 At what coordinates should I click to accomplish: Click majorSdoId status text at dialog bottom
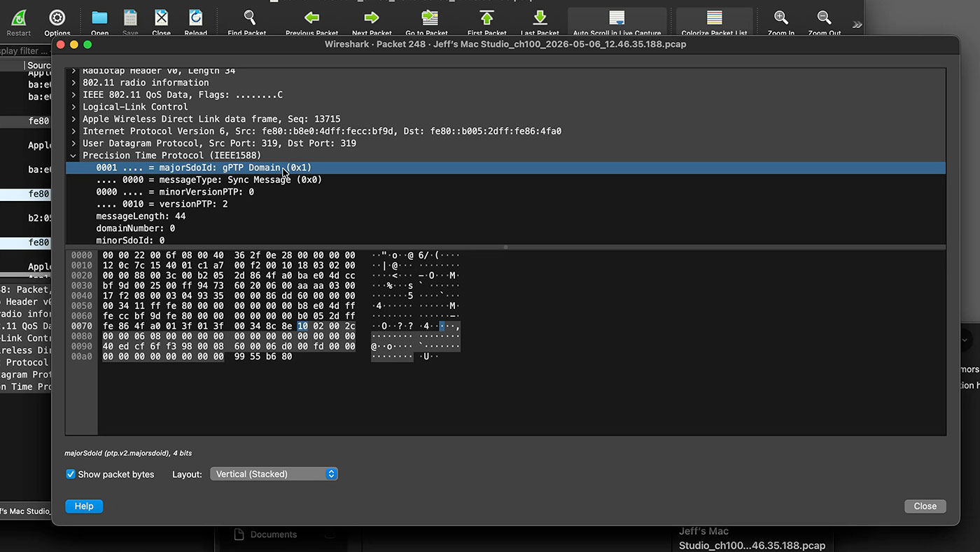click(x=129, y=453)
